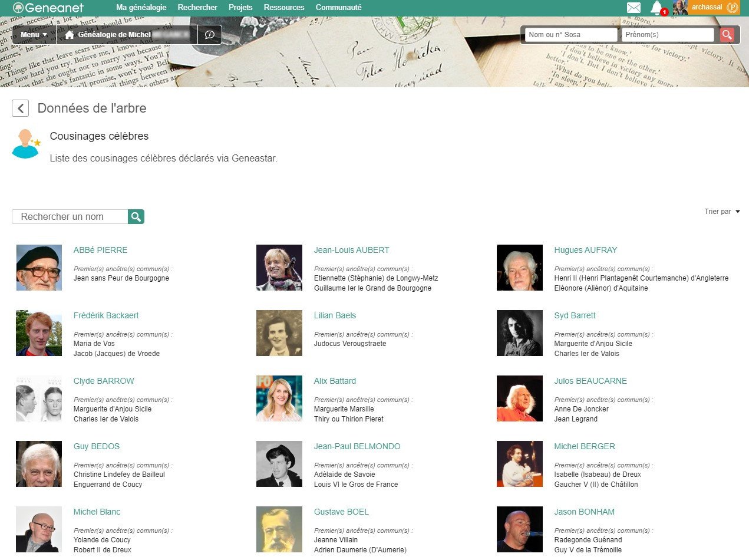Click the home icon for Généalogie de Michel
Viewport: 749px width, 560px height.
(70, 35)
